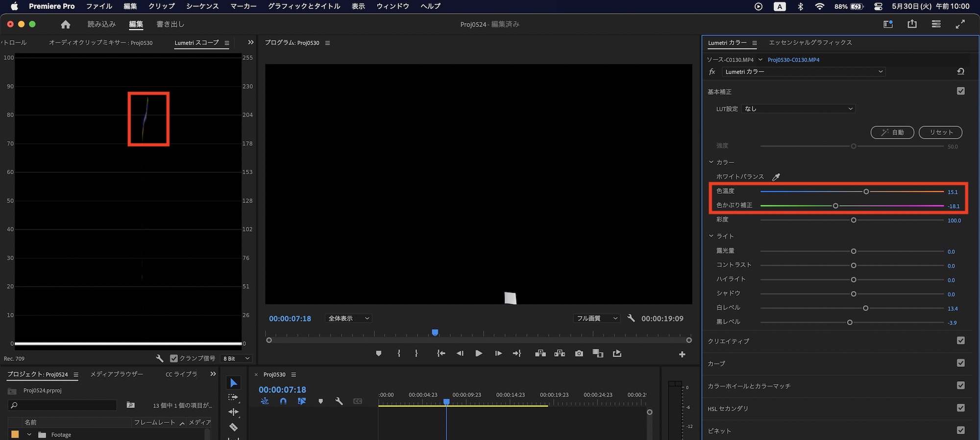The width and height of the screenshot is (980, 440).
Task: Collapse the カラー section chevron
Action: (711, 162)
